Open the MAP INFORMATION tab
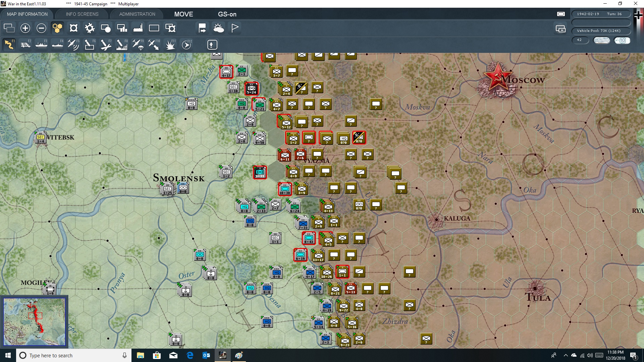The width and height of the screenshot is (644, 362). click(27, 14)
